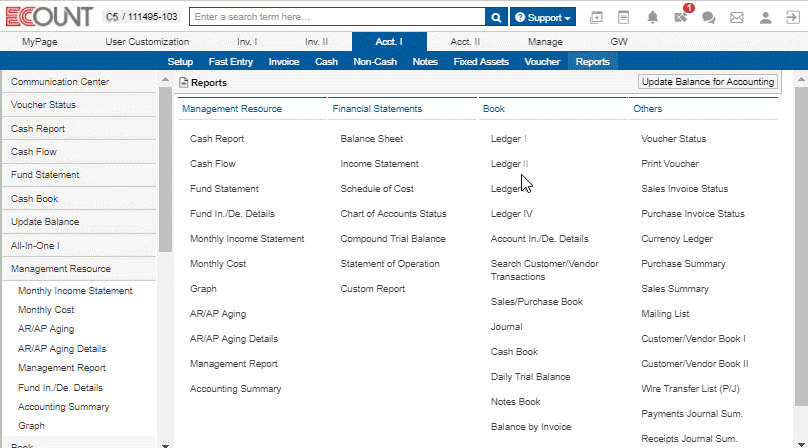
Task: Open the user profile icon
Action: click(x=765, y=18)
